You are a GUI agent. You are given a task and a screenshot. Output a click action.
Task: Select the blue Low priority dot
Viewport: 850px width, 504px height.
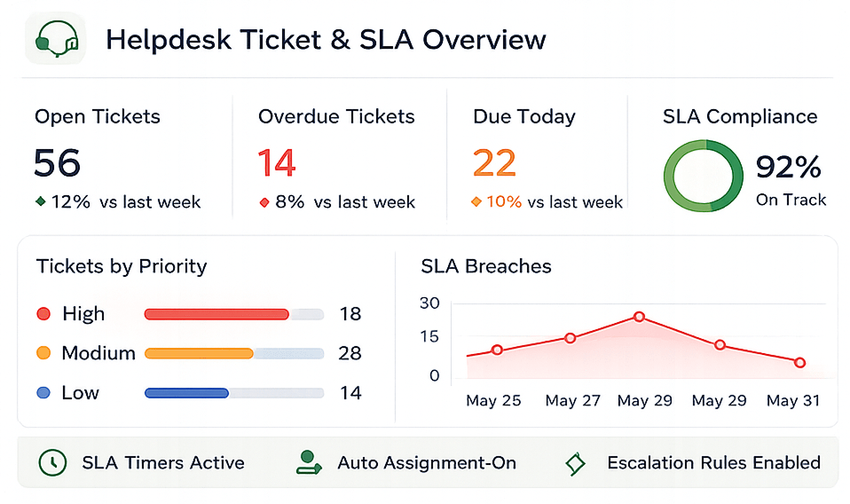tap(43, 393)
